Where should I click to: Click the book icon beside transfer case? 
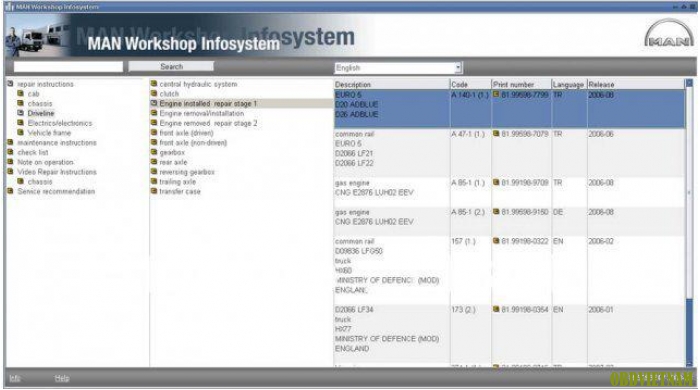coord(154,191)
